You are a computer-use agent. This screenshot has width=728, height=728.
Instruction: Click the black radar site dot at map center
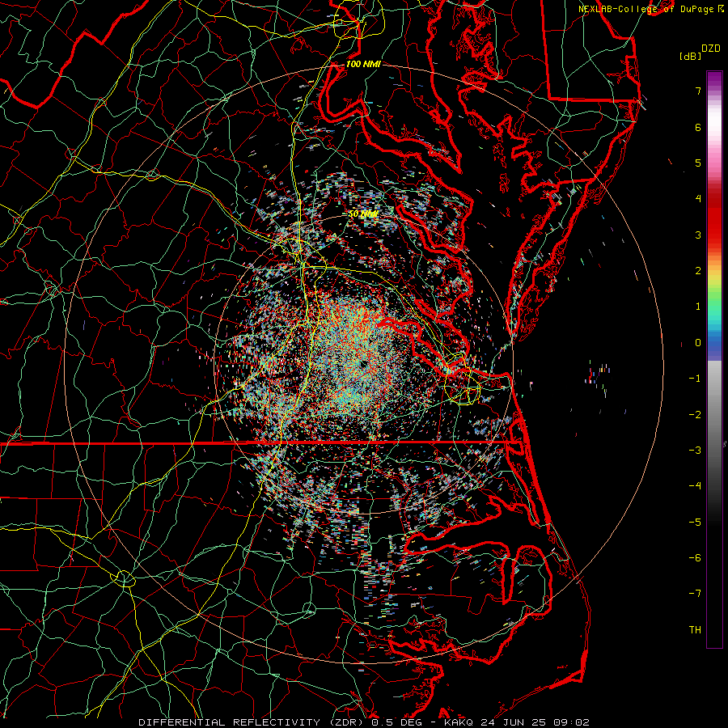coord(363,366)
